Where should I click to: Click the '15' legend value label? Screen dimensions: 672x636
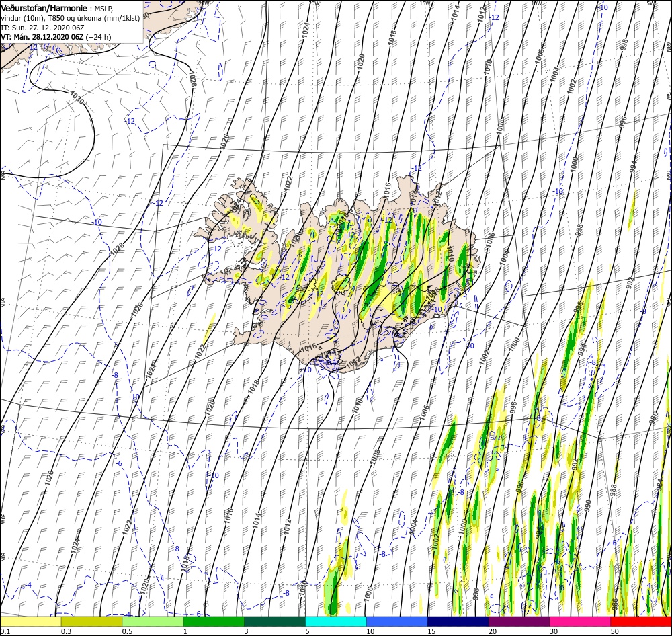click(x=431, y=631)
